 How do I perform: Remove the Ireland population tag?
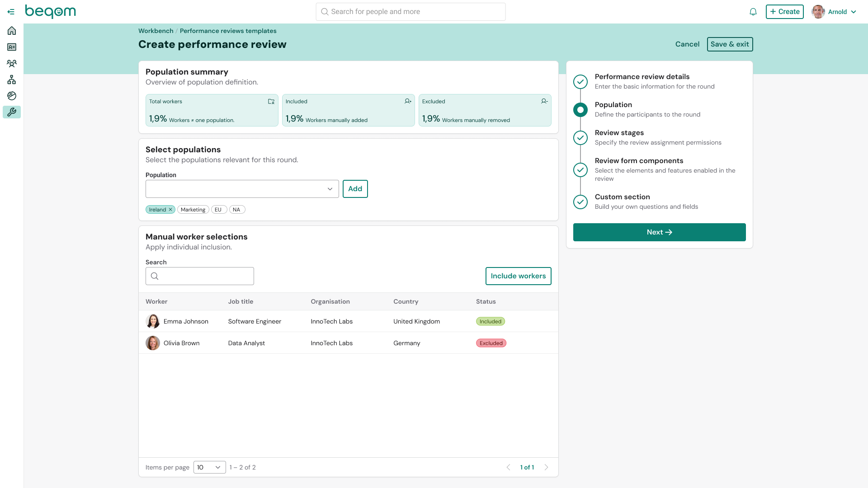point(170,210)
